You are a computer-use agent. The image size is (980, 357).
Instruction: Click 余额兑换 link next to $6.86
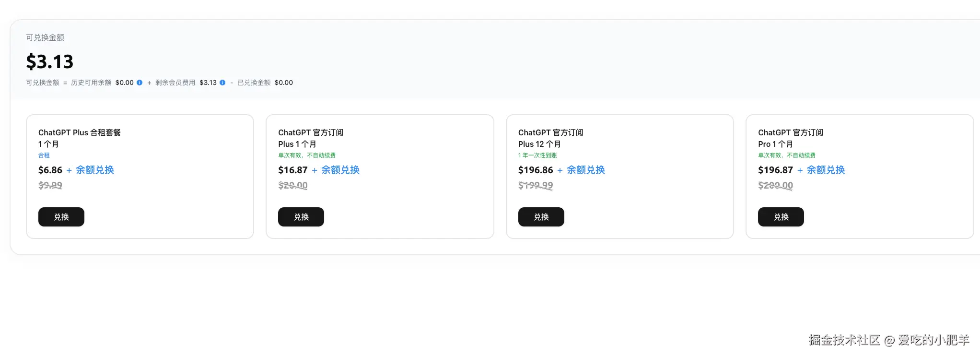[95, 170]
